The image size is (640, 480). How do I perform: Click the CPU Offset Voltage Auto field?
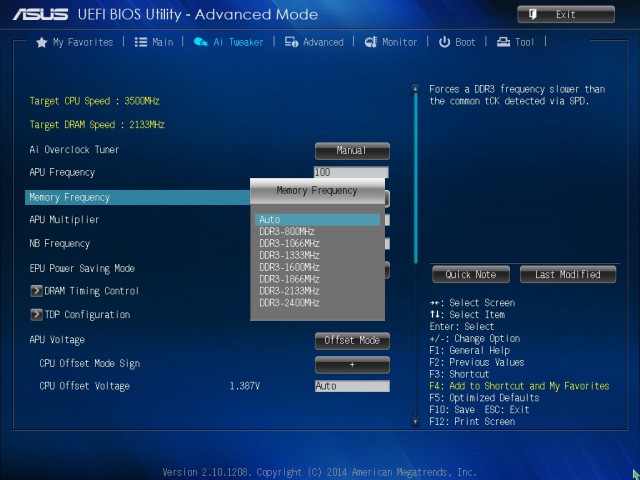tap(352, 386)
